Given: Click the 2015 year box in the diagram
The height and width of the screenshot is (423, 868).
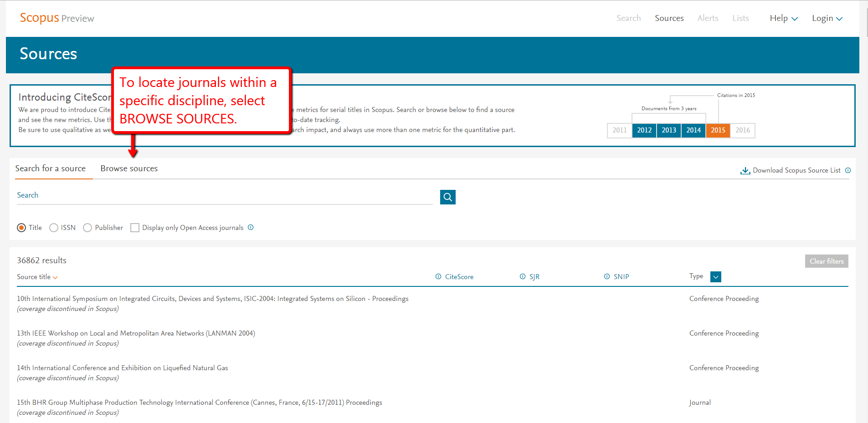Looking at the screenshot, I should pos(718,130).
